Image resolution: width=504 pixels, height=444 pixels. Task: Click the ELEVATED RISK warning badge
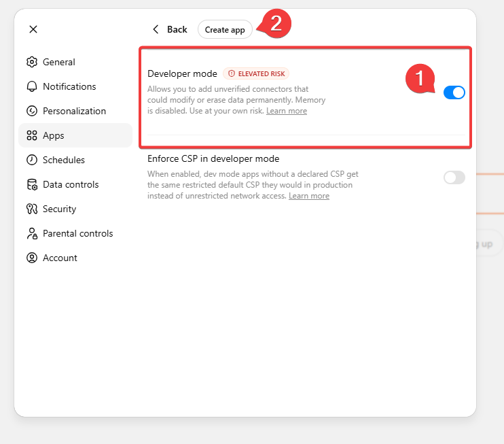click(256, 73)
